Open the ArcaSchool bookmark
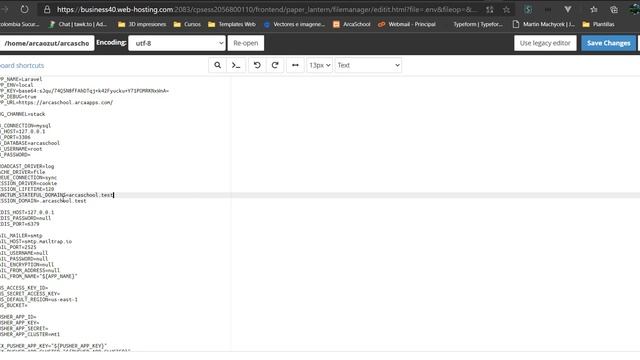640x360 pixels. pos(352,24)
